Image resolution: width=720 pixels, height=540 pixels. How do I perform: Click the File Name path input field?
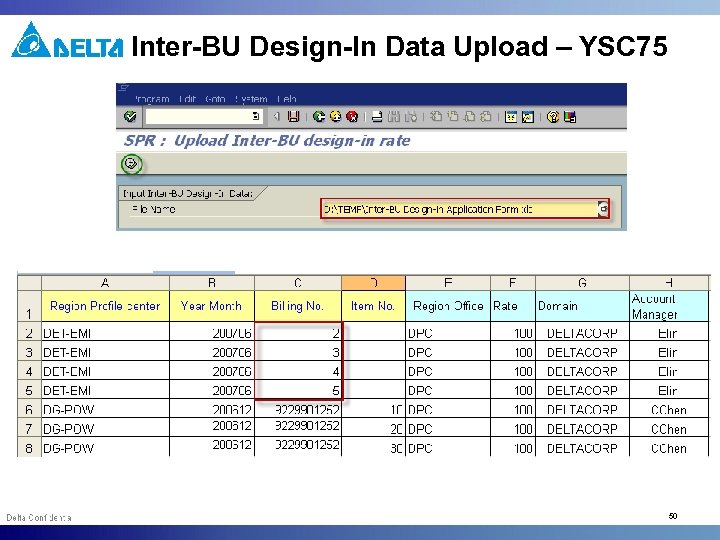[x=459, y=209]
